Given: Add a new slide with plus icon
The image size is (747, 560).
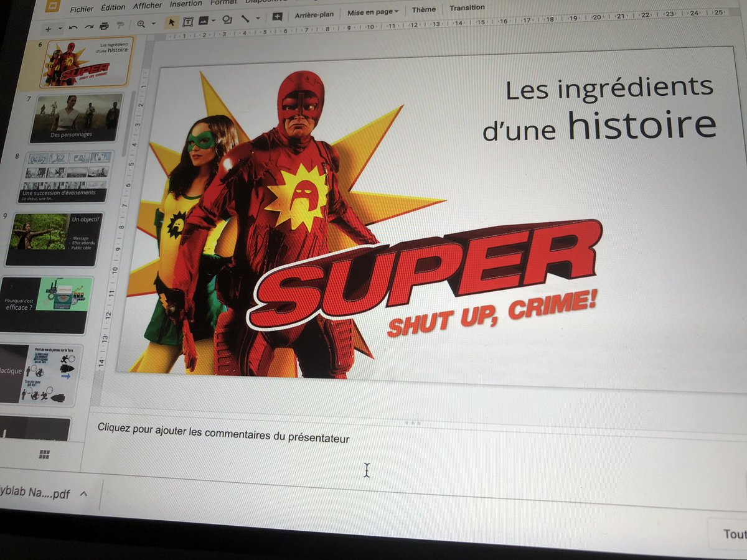Looking at the screenshot, I should click(48, 29).
